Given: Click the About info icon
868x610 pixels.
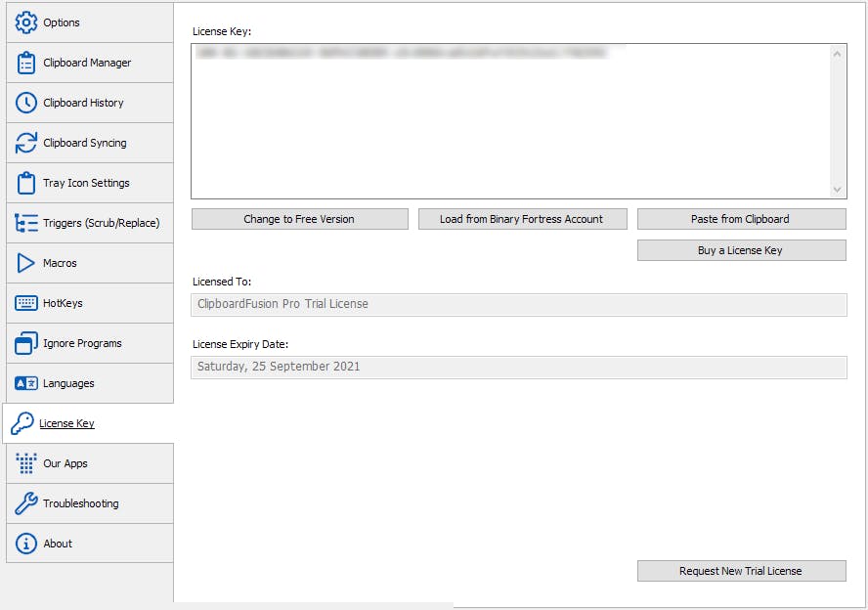Looking at the screenshot, I should tap(26, 544).
